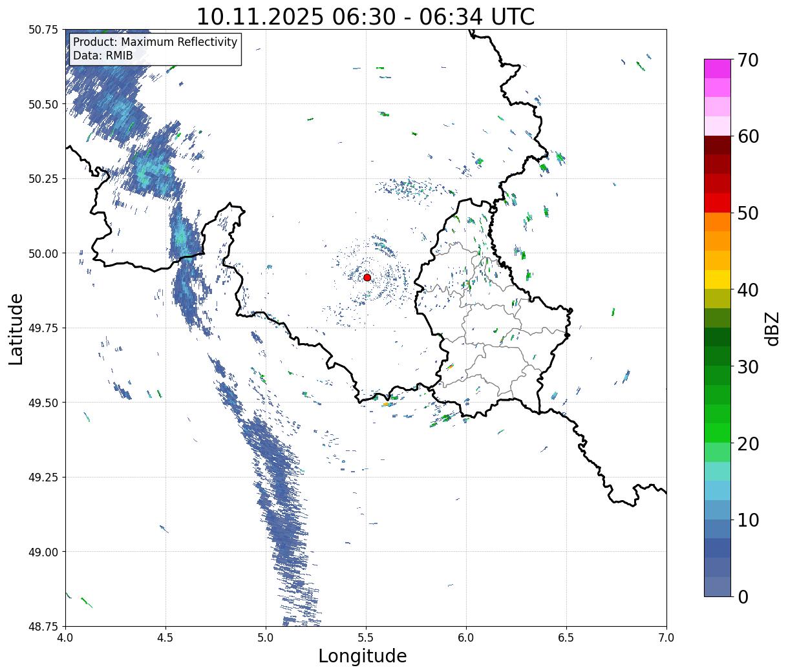The height and width of the screenshot is (672, 788).
Task: Click the colorbar tick label 40
Action: click(747, 290)
